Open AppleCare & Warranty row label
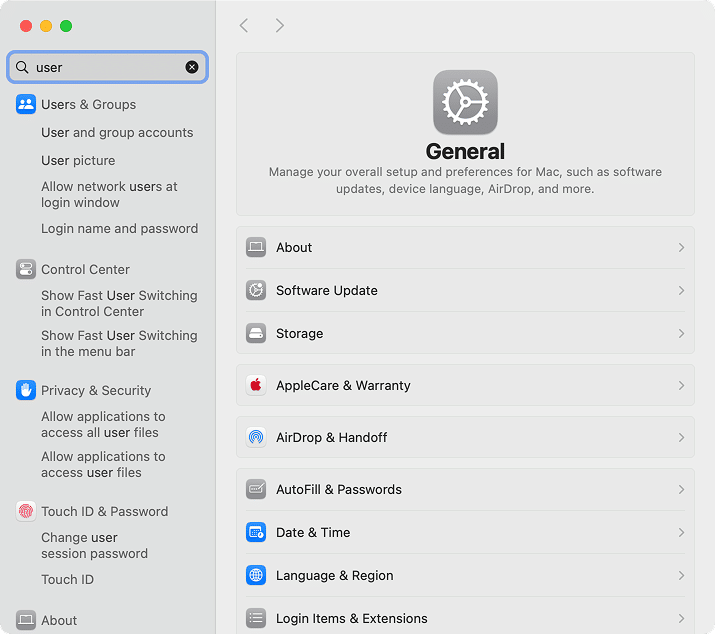715x634 pixels. tap(343, 385)
